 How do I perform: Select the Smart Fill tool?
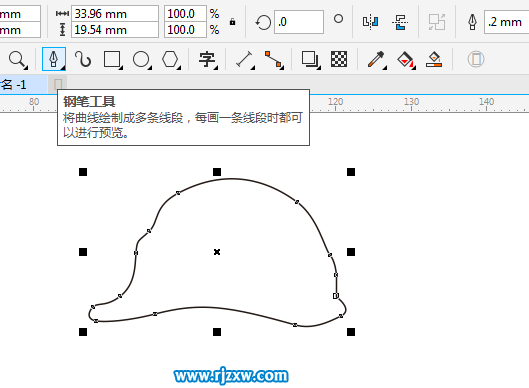(x=434, y=59)
